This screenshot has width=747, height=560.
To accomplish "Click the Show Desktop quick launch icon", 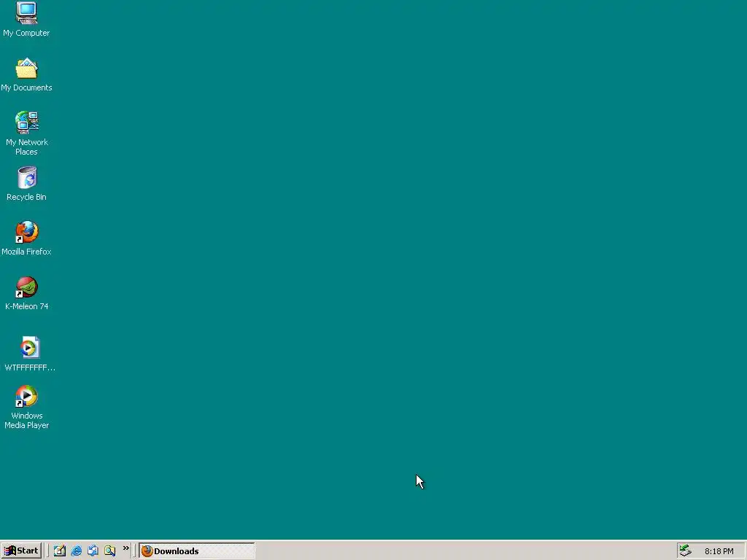I will point(60,551).
